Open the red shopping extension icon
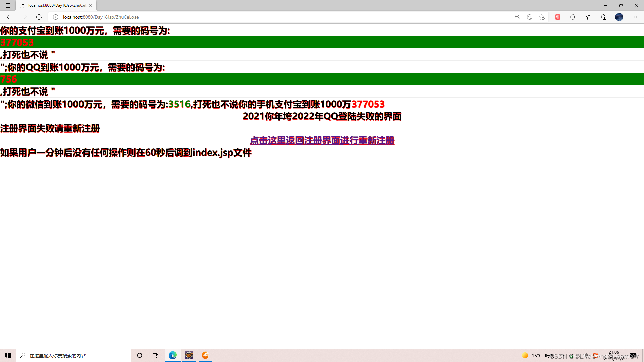 (x=558, y=17)
